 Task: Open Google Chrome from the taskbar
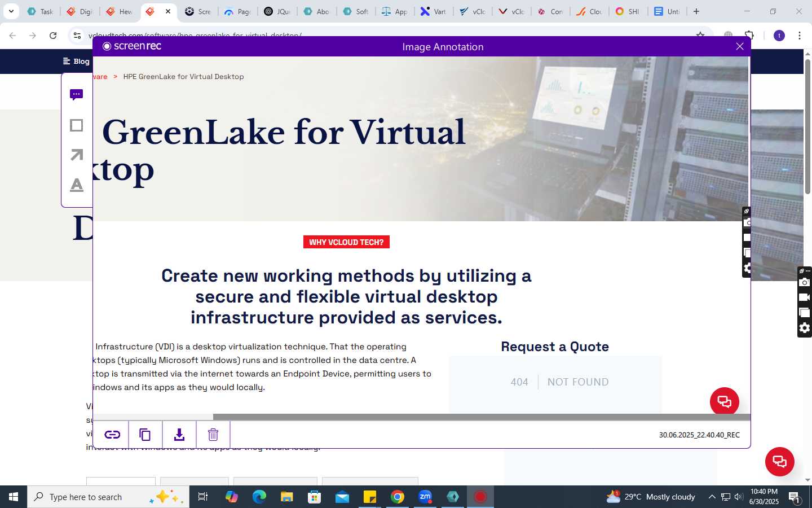(398, 497)
